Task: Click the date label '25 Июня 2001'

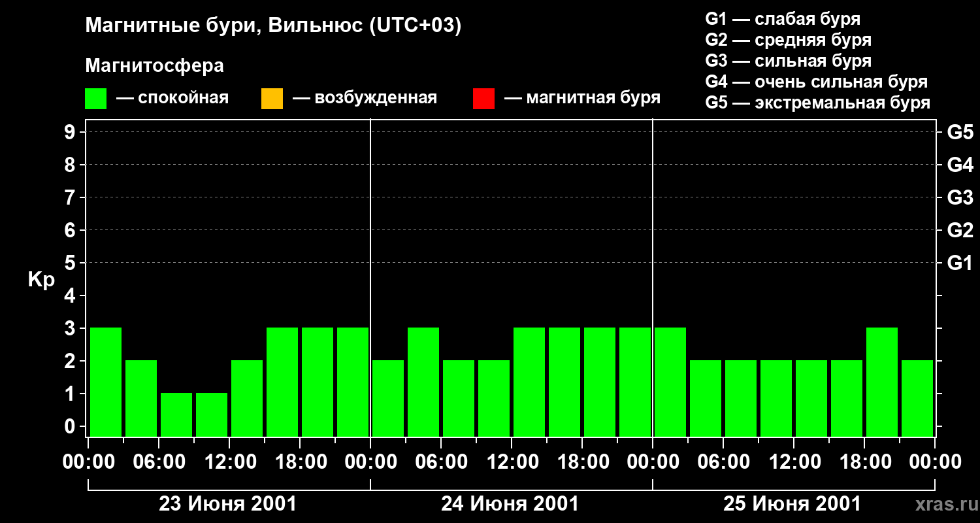Action: click(x=792, y=504)
